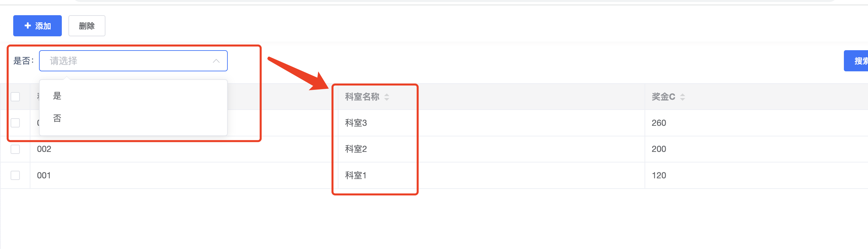Tick the checkbox of the 科室3 row
The image size is (868, 249).
15,123
